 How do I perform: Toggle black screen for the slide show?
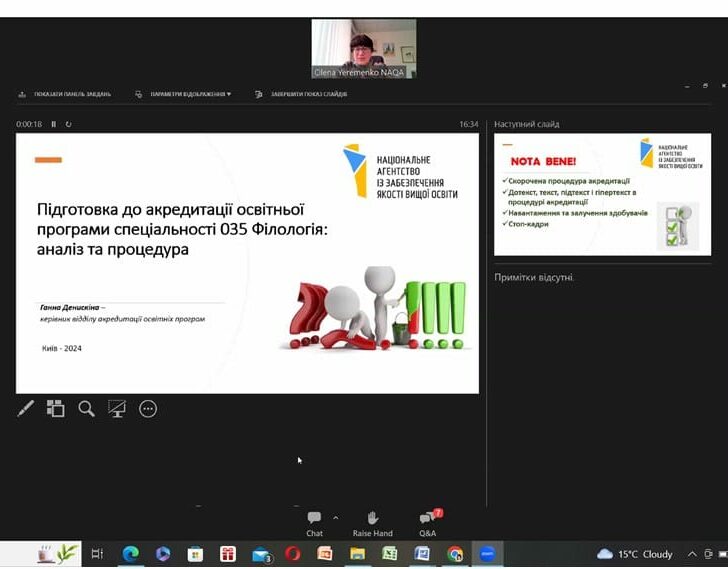pyautogui.click(x=117, y=408)
